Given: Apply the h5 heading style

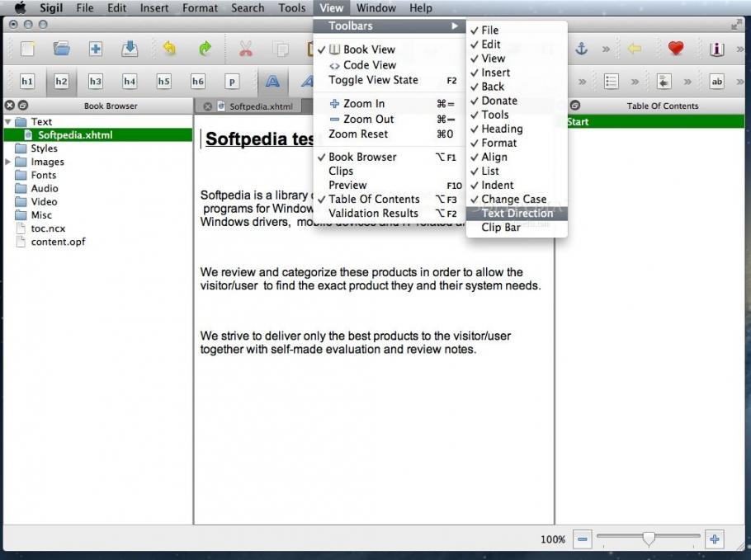Looking at the screenshot, I should point(163,82).
